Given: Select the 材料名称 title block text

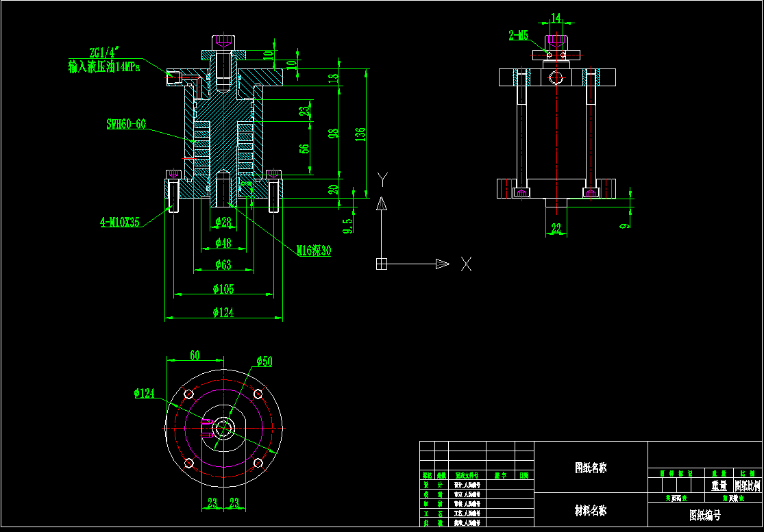Looking at the screenshot, I should tap(591, 511).
